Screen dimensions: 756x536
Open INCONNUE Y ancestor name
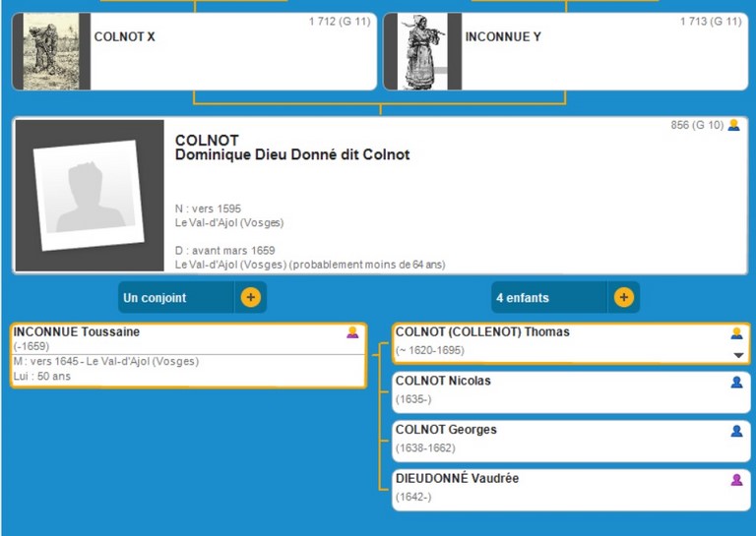(503, 37)
